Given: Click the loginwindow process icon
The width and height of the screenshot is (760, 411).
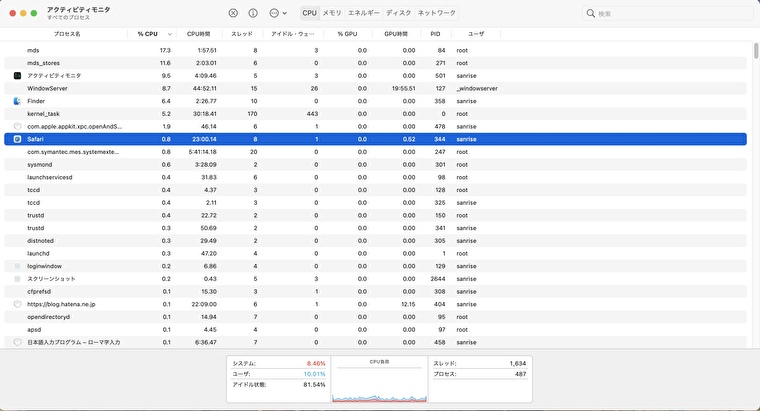Looking at the screenshot, I should click(17, 266).
